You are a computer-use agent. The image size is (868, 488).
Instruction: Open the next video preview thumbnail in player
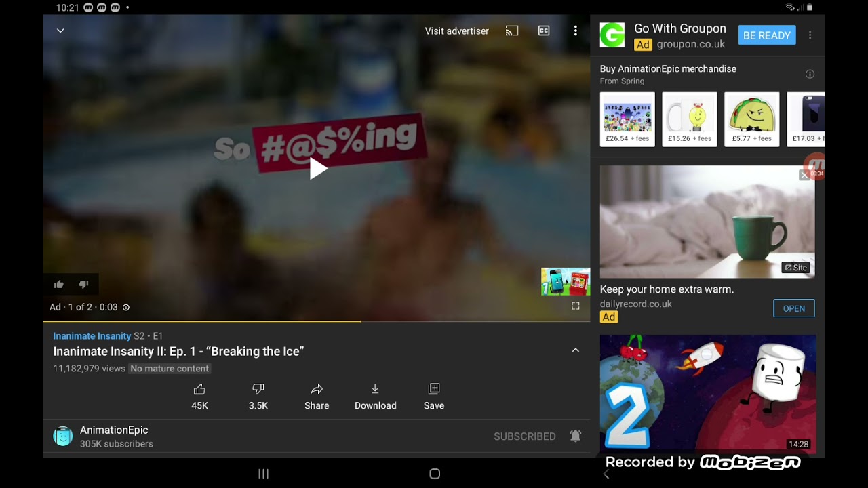click(x=566, y=281)
